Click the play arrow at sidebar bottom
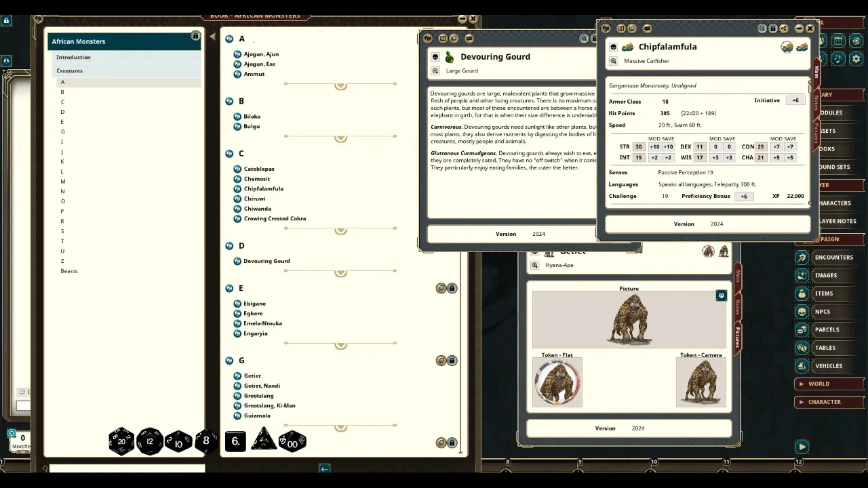 coord(802,447)
